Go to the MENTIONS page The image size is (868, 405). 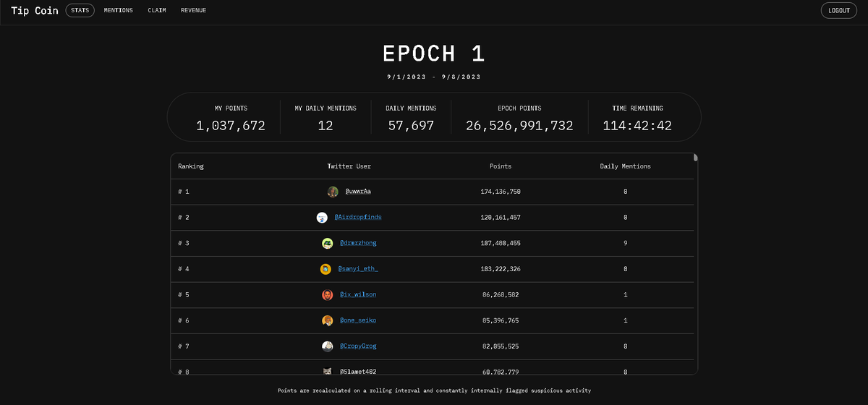(119, 11)
